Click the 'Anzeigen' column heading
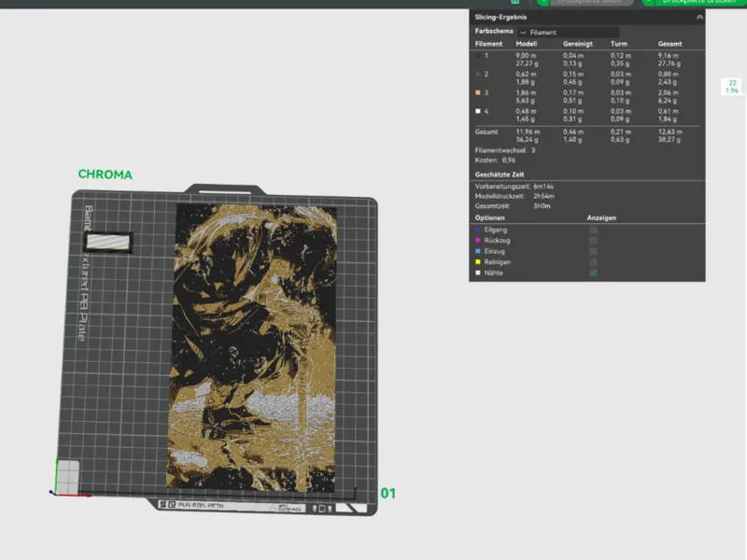Viewport: 747px width, 560px height. (601, 217)
